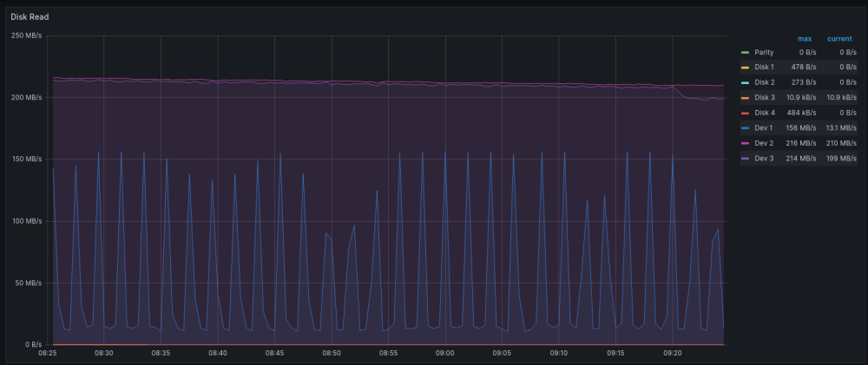Click Dev 2 current value 210 MB/s

(841, 143)
